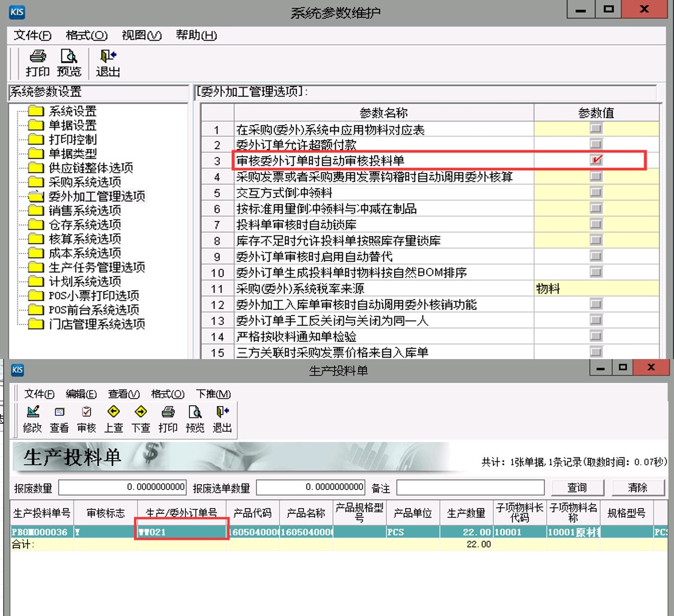
Task: Click the 上查 arrow icon
Action: click(x=113, y=412)
